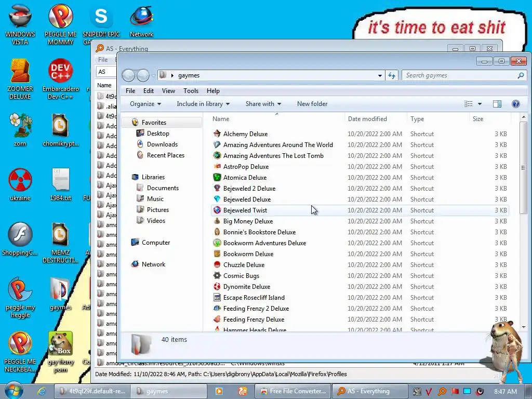The width and height of the screenshot is (532, 399).
Task: Select the Embarcadero Dev-C++ desktop icon
Action: pos(60,79)
